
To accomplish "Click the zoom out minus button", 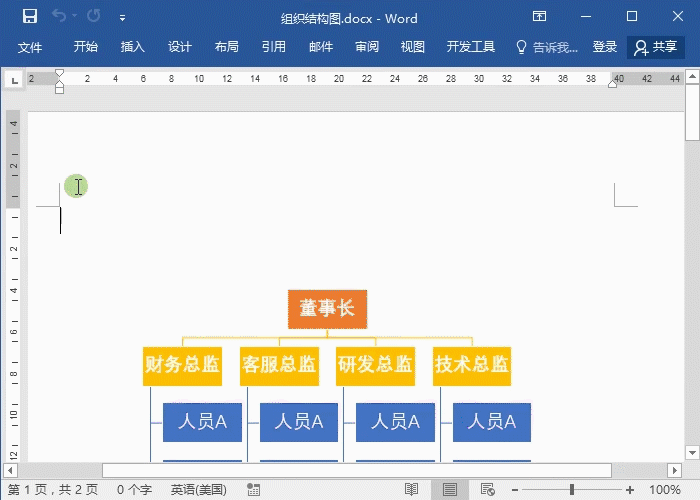I will point(515,490).
